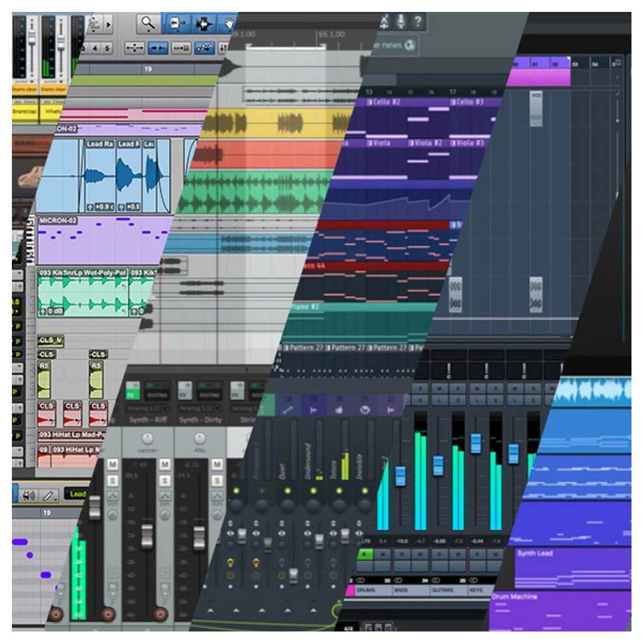Toggle green LED on the Underwound FL track
This screenshot has height=644, width=644.
(x=313, y=490)
